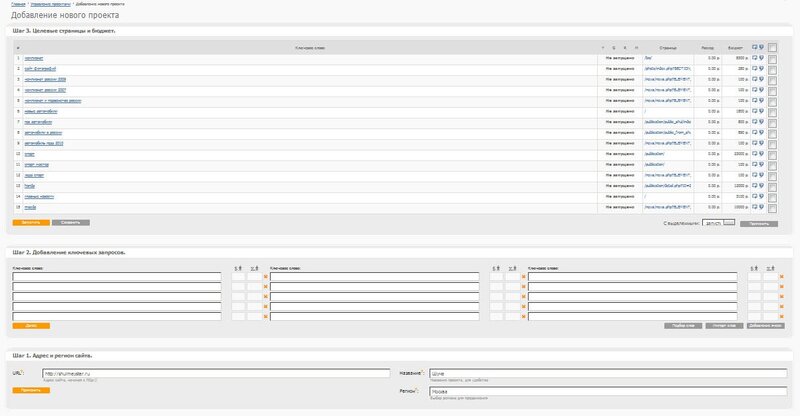This screenshot has width=800, height=416.
Task: Delete third keyword input in left column
Action: click(265, 297)
